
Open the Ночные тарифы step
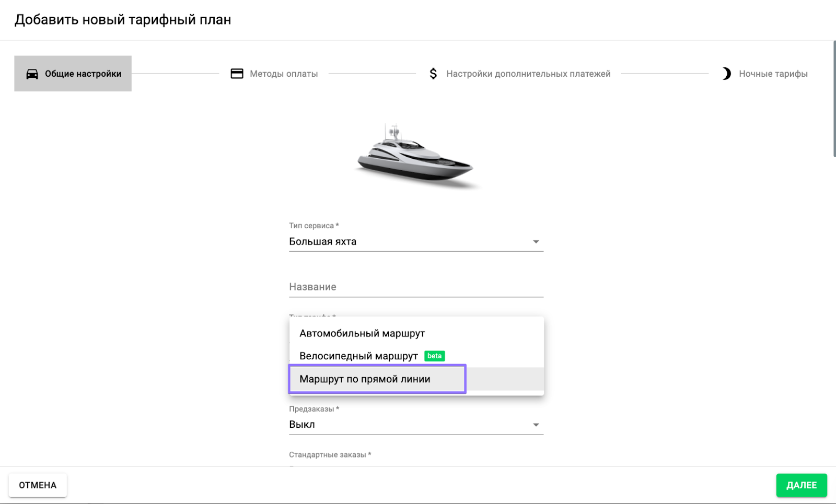coord(773,74)
